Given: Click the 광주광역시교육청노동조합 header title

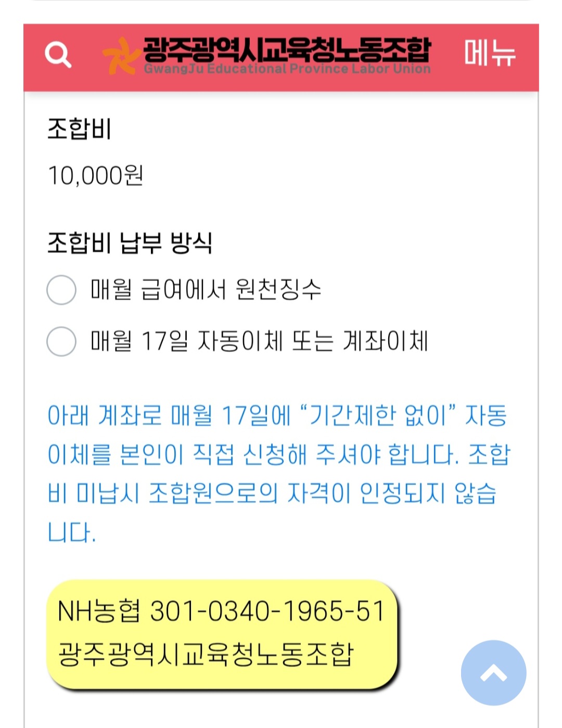Looking at the screenshot, I should coord(287,49).
